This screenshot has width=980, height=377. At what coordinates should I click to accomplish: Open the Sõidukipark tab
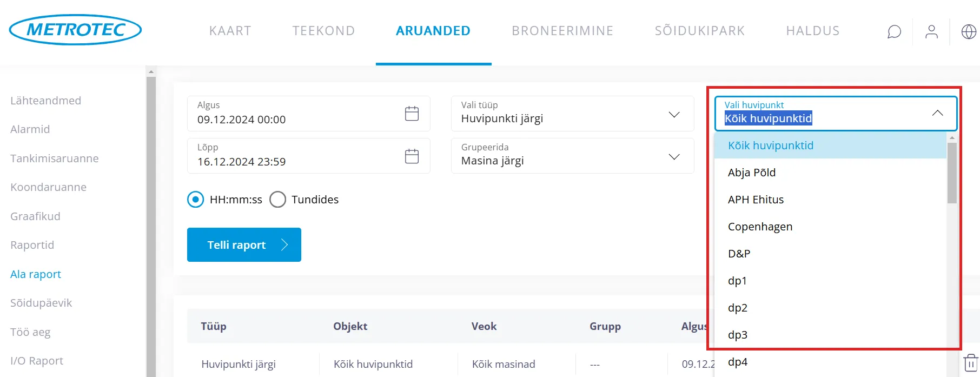700,31
